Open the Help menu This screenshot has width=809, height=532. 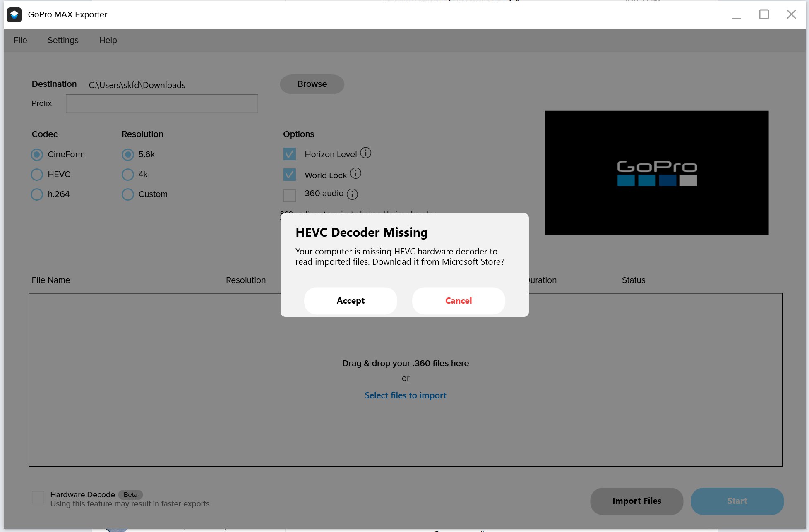108,40
